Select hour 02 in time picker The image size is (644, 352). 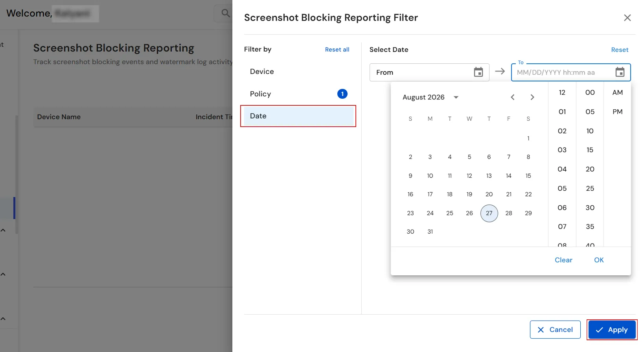click(562, 131)
